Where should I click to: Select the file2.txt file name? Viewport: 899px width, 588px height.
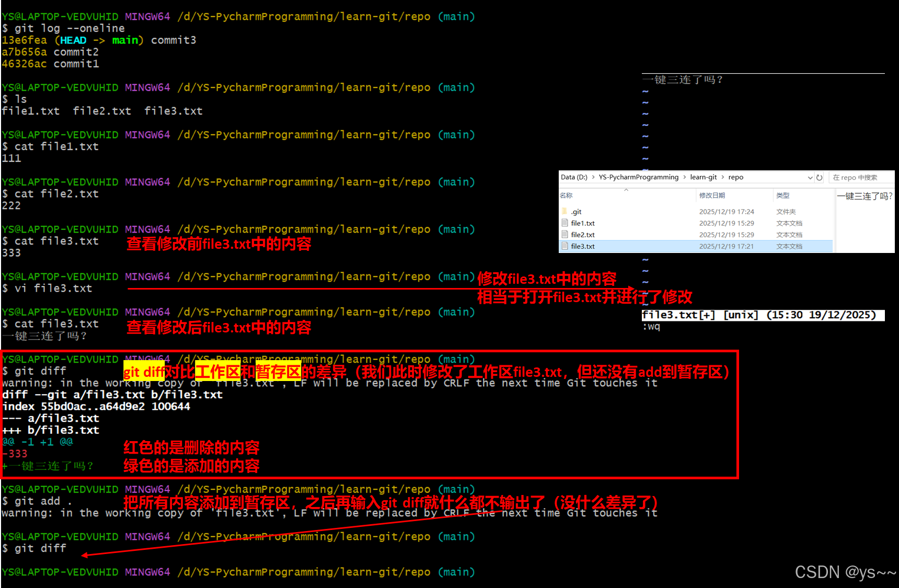[x=583, y=235]
